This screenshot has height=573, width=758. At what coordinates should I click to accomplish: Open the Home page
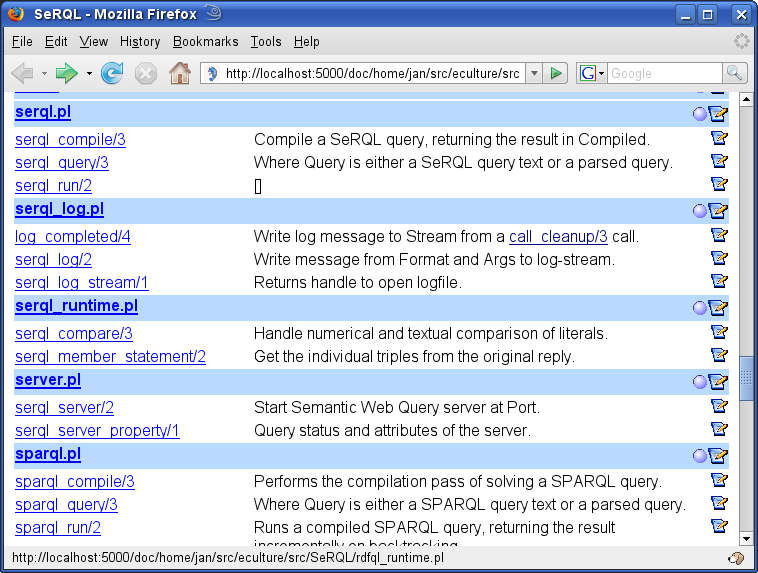(x=180, y=73)
